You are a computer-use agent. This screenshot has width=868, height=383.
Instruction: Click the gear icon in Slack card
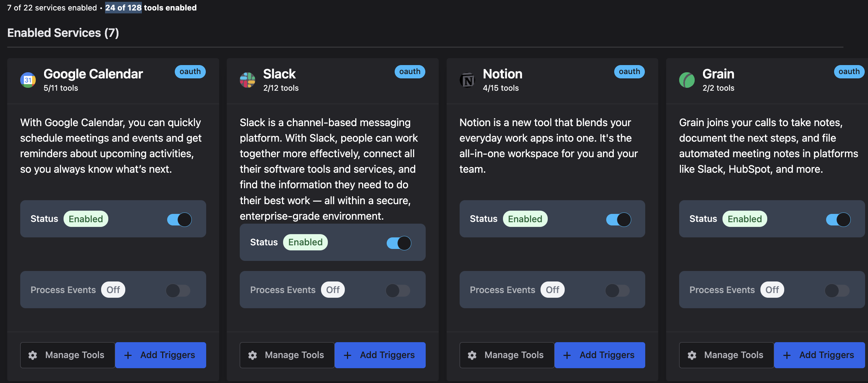click(252, 355)
